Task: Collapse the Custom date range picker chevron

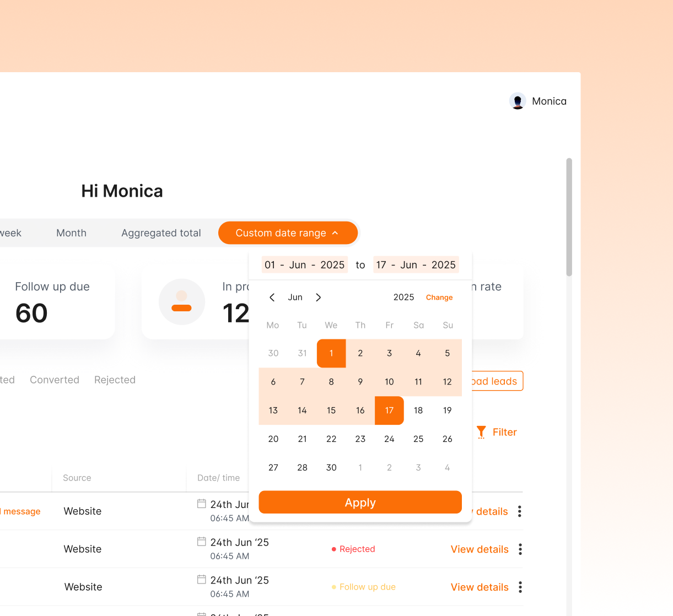Action: tap(335, 233)
